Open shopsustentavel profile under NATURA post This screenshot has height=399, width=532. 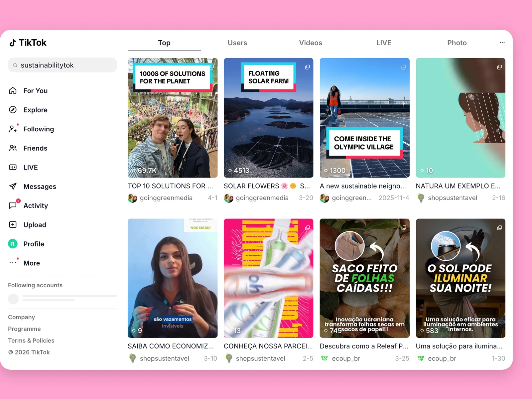tap(452, 198)
